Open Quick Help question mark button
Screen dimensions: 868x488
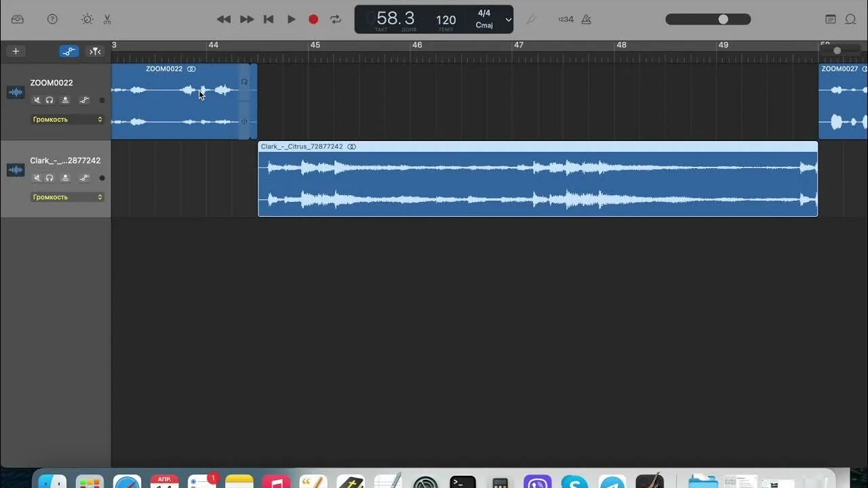pyautogui.click(x=52, y=19)
